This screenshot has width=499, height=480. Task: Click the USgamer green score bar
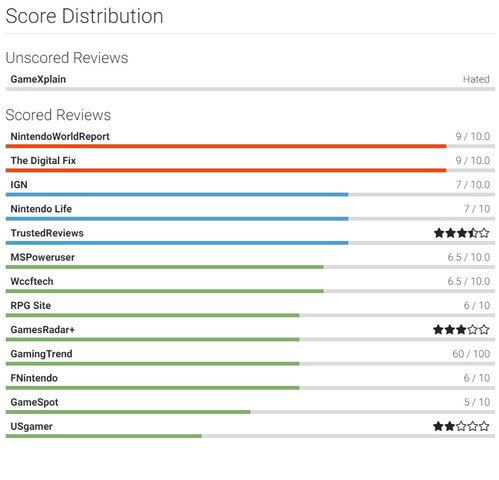coord(104,436)
